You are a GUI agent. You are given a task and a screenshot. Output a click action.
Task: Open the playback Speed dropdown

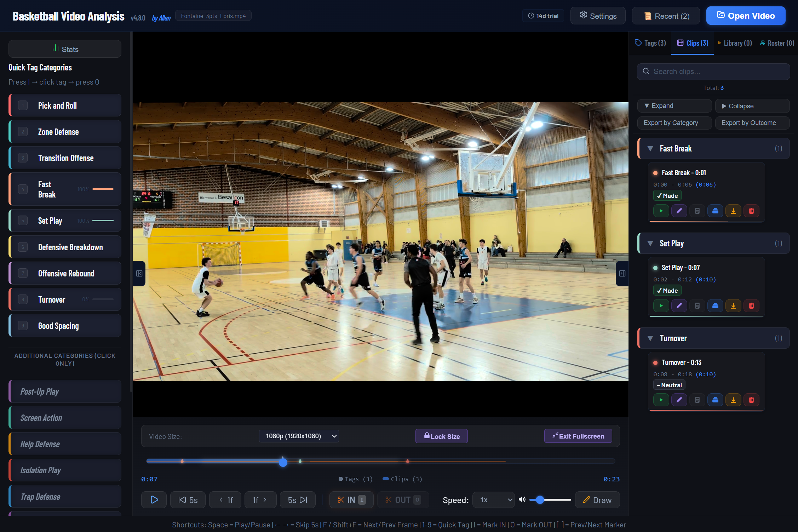tap(493, 500)
